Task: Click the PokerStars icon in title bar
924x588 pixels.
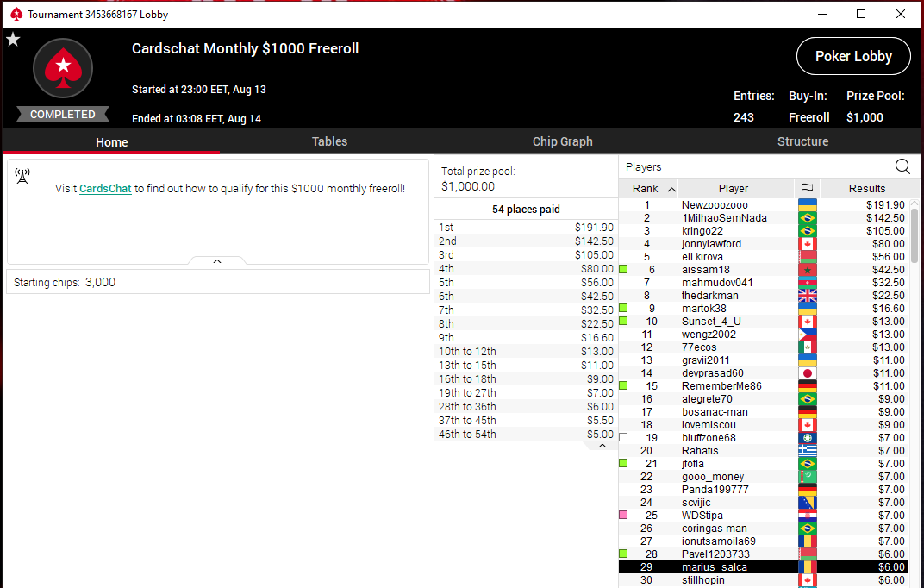Action: tap(17, 14)
